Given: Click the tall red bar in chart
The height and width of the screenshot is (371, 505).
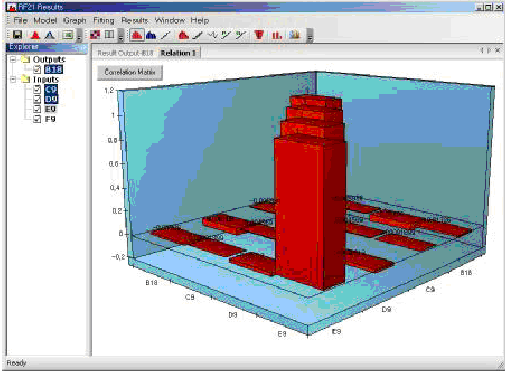Looking at the screenshot, I should 308,207.
